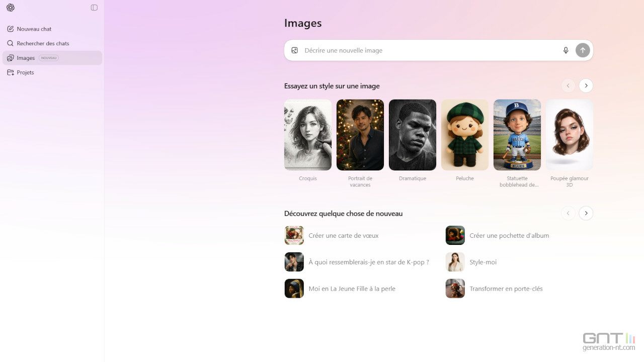Click the image attach icon in prompt box
Screen dimensions: 644x362
click(295, 50)
